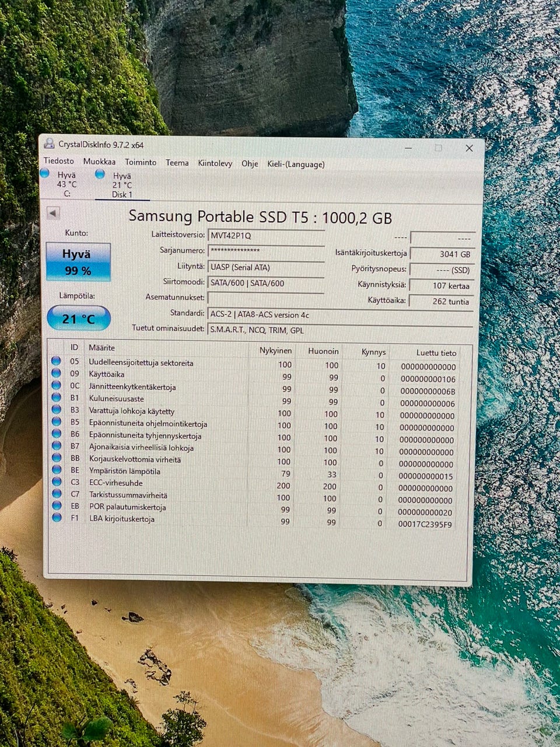Click the status orb for attribute EB
Screen dimensions: 560x747
pyautogui.click(x=57, y=505)
